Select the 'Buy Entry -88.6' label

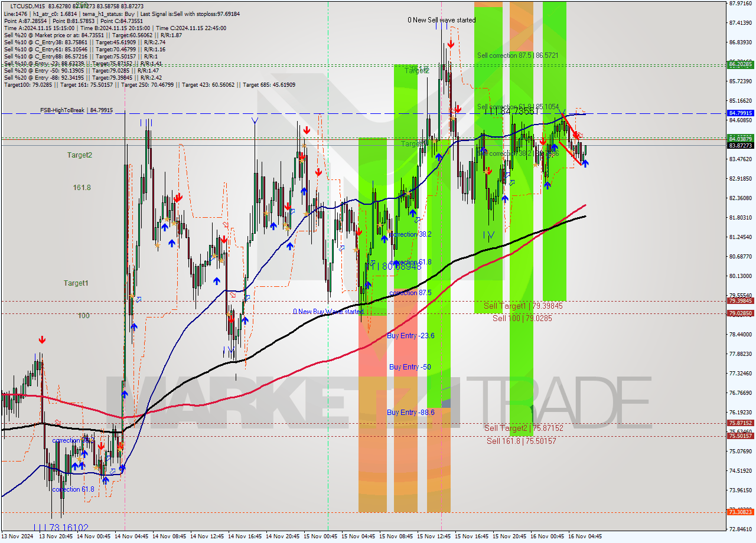click(x=410, y=413)
